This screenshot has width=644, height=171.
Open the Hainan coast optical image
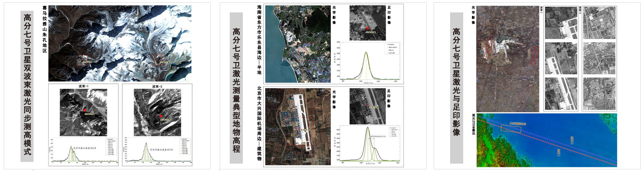click(298, 44)
